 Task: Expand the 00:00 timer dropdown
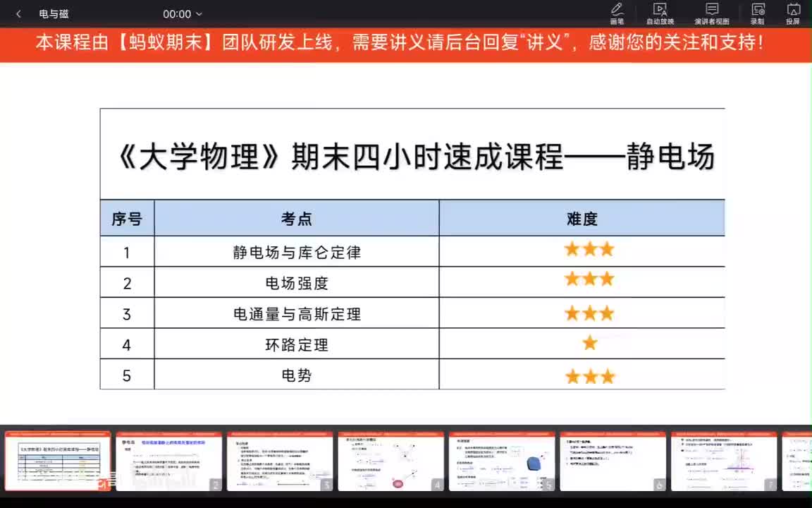point(183,14)
